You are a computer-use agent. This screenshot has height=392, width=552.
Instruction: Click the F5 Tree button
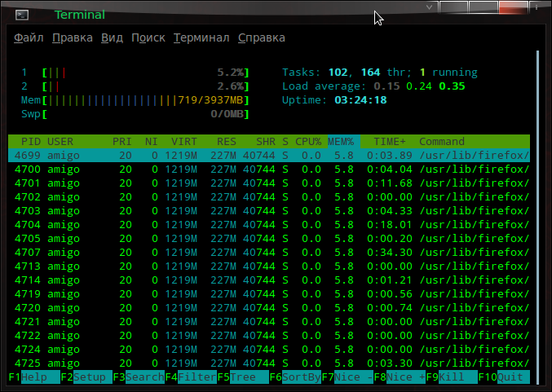(x=243, y=377)
